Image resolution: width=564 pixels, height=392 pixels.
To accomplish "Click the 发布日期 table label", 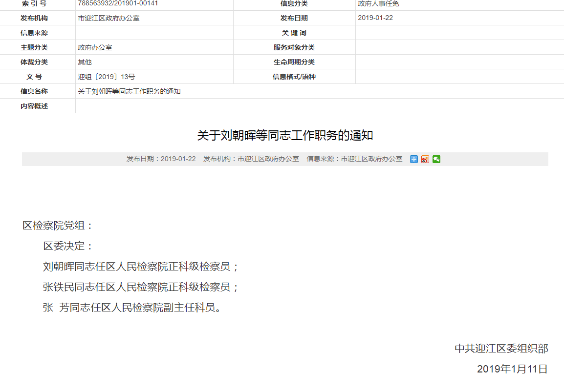I will [x=294, y=19].
